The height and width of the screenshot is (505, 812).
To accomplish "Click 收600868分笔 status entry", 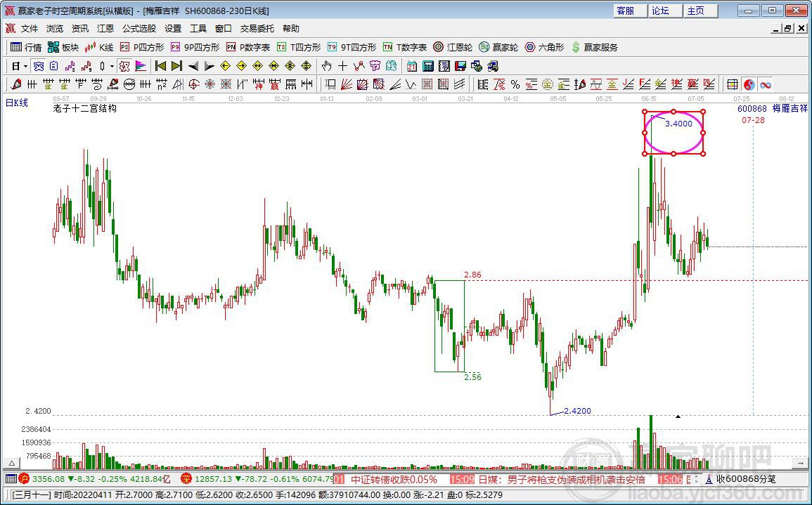I will click(x=746, y=479).
